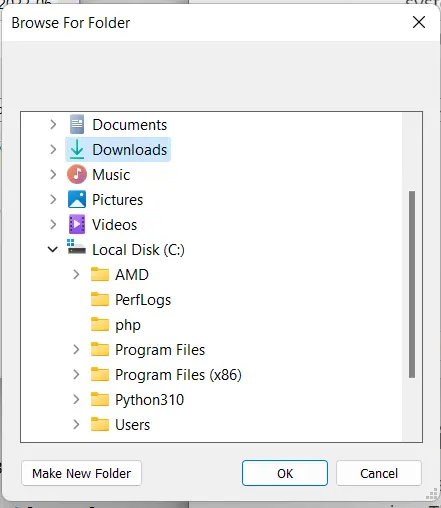Cancel the Browse For Folder dialog
Viewport: 441px width, 508px height.
point(379,473)
